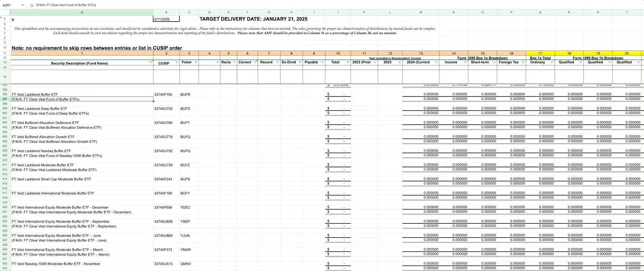The width and height of the screenshot is (644, 271).
Task: Open the Correct column filter
Action: 255,62
